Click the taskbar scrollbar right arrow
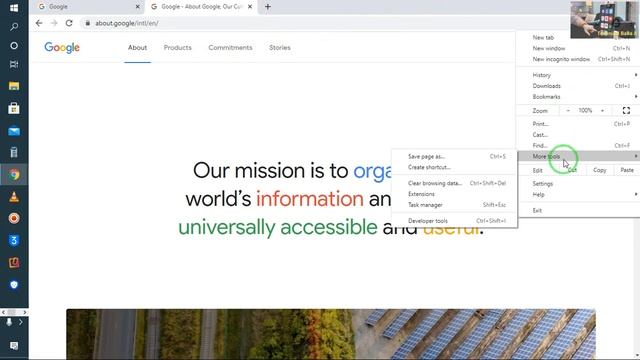640x360 pixels. [x=25, y=312]
